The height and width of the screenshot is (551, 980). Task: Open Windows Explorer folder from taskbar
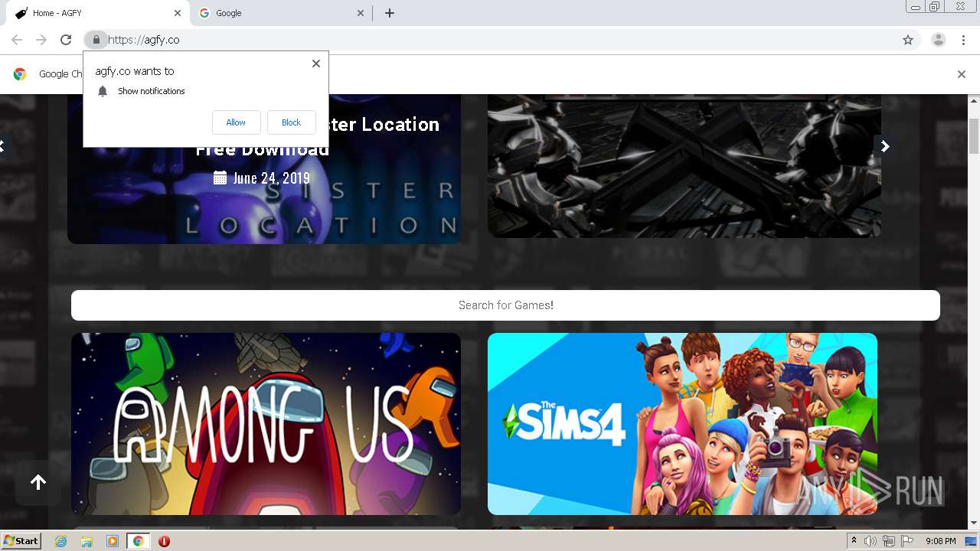click(87, 541)
